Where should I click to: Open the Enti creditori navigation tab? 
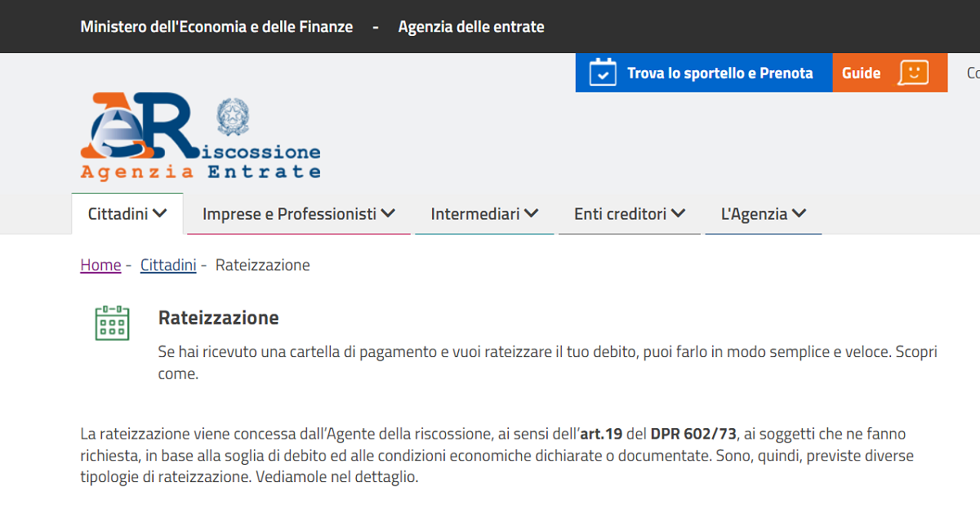pos(630,214)
